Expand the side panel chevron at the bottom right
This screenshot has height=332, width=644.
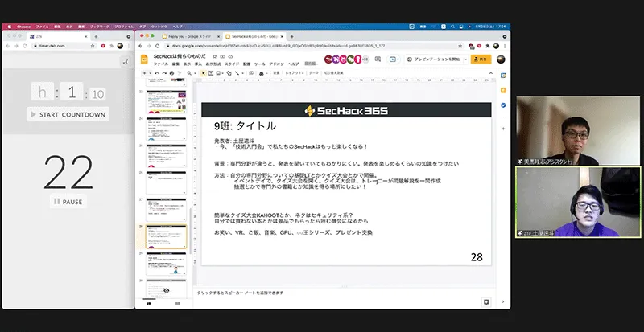(503, 302)
